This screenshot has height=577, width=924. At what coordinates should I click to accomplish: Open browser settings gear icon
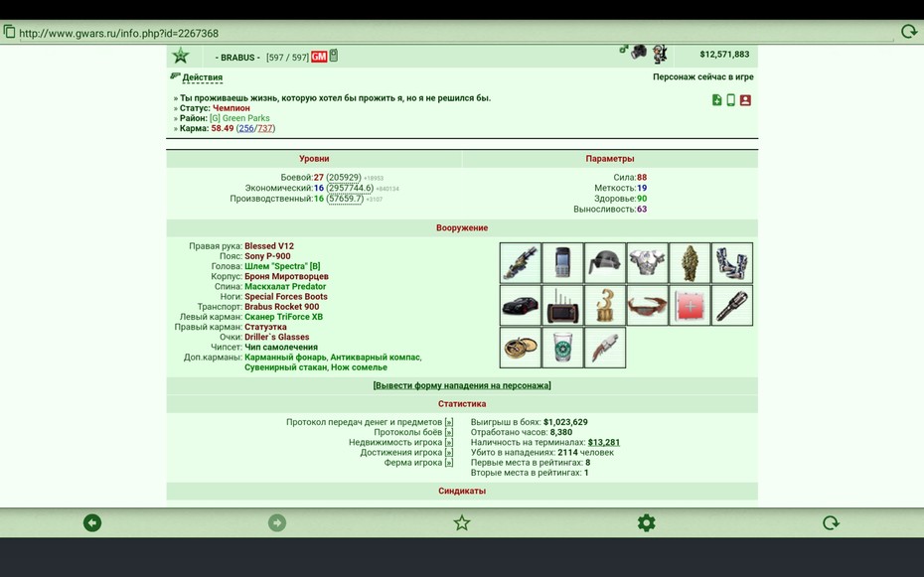(x=647, y=522)
